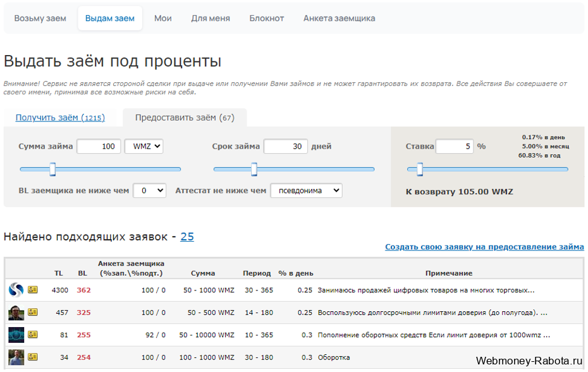Open passport card icon in TL 81 row
588x372 pixels.
[33, 335]
